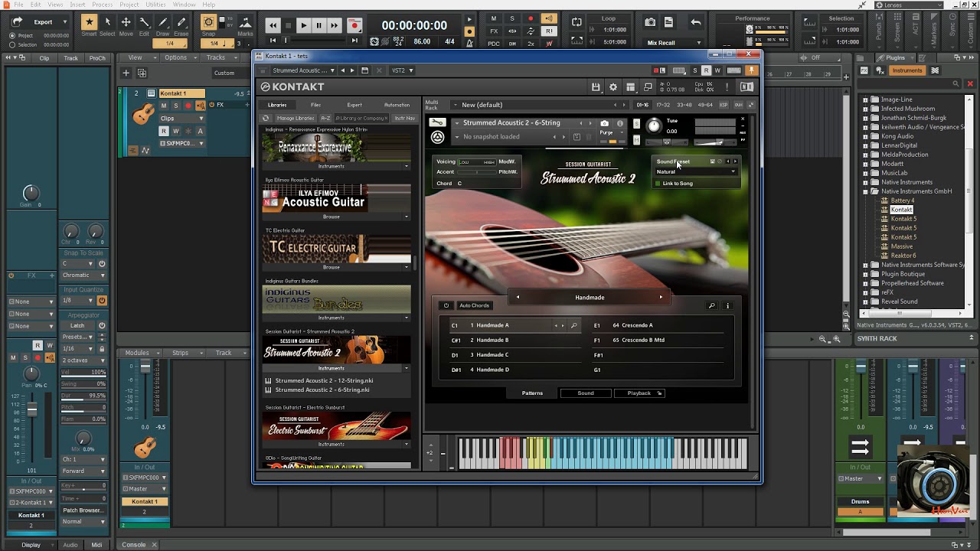Viewport: 980px width, 551px height.
Task: Open the Strummed Acoustic 2 Instruments dropdown
Action: point(336,368)
